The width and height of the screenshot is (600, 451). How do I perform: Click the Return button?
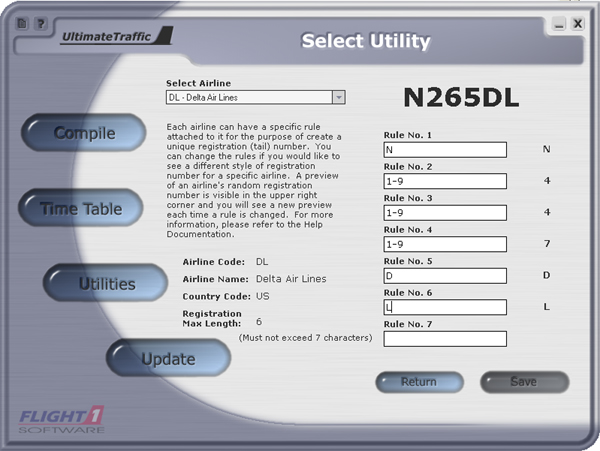419,382
